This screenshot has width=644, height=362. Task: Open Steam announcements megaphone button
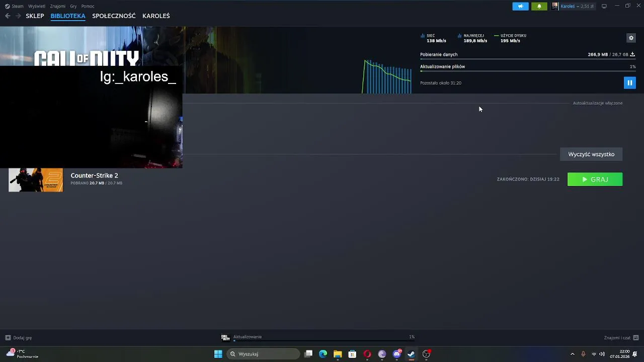click(x=520, y=6)
